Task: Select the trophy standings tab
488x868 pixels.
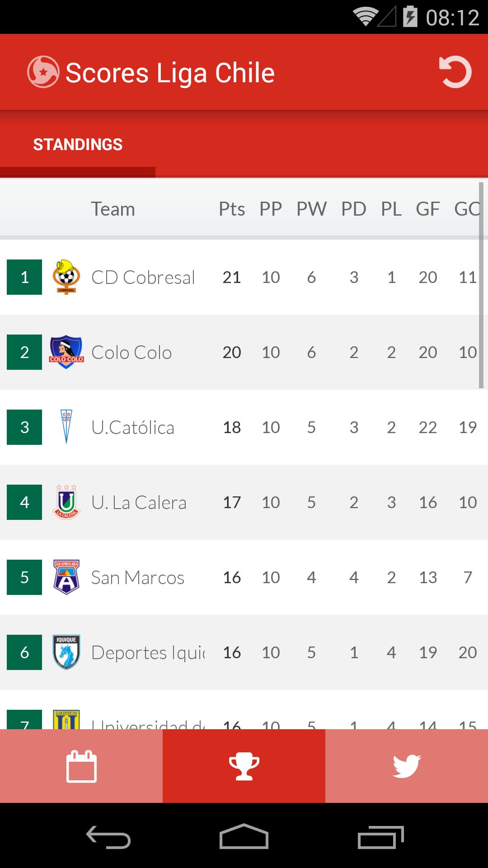Action: 244,766
